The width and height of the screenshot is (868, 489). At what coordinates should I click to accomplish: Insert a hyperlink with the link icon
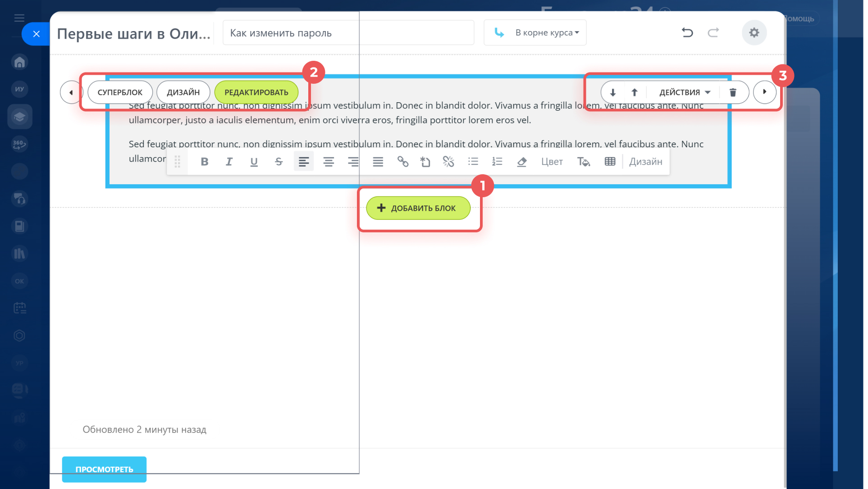(x=402, y=162)
